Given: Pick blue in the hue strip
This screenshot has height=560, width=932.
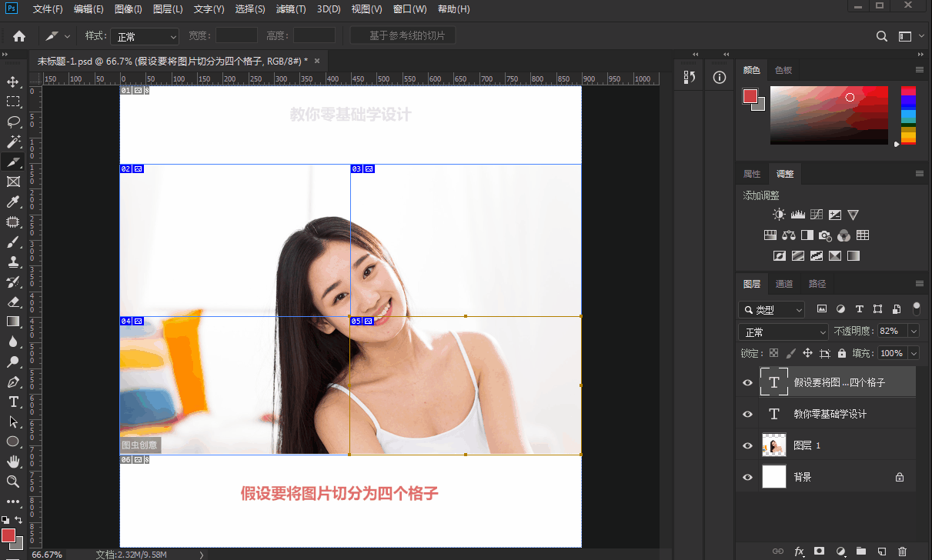Looking at the screenshot, I should click(908, 101).
